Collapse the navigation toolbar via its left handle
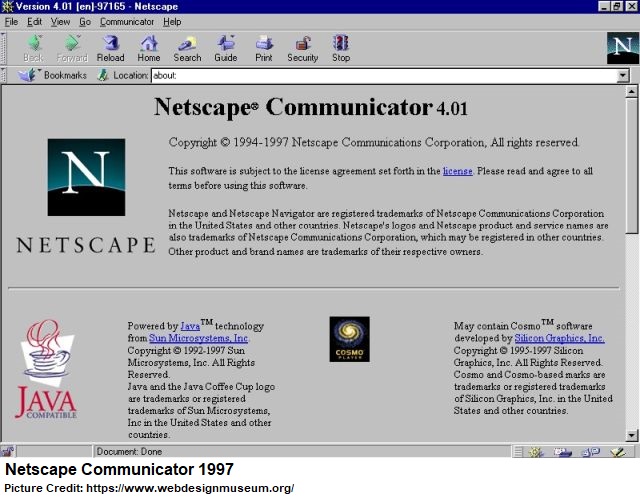The height and width of the screenshot is (503, 640). pos(5,48)
